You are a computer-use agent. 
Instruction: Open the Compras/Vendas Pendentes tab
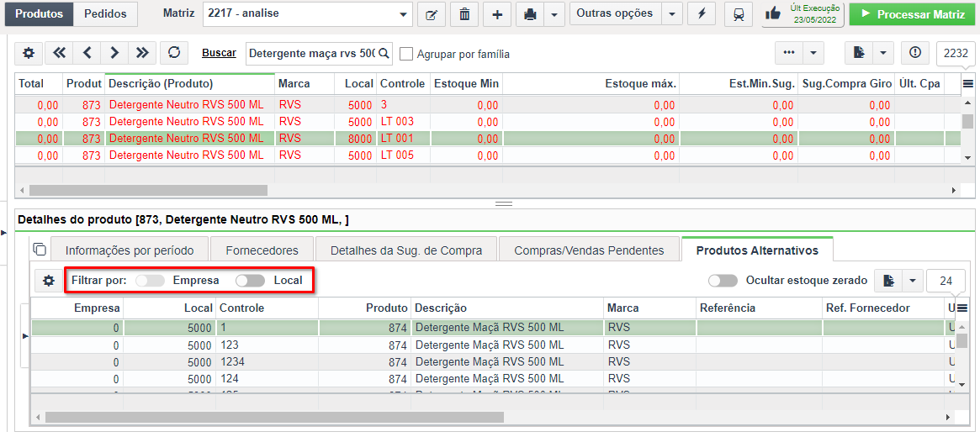[x=589, y=250]
